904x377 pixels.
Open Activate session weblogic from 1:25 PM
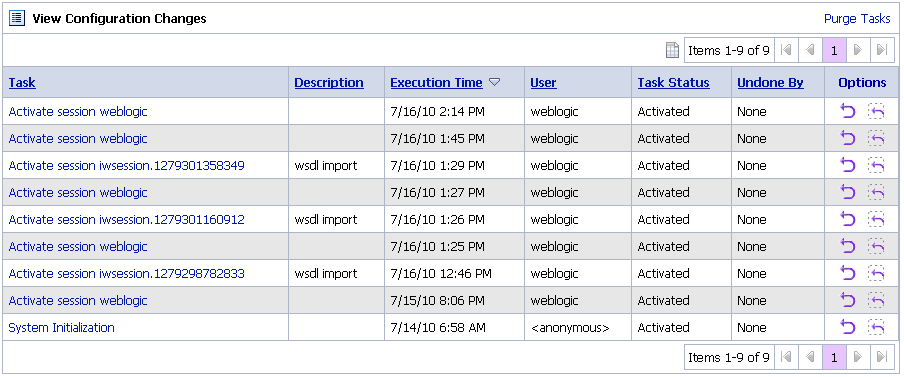click(x=78, y=247)
